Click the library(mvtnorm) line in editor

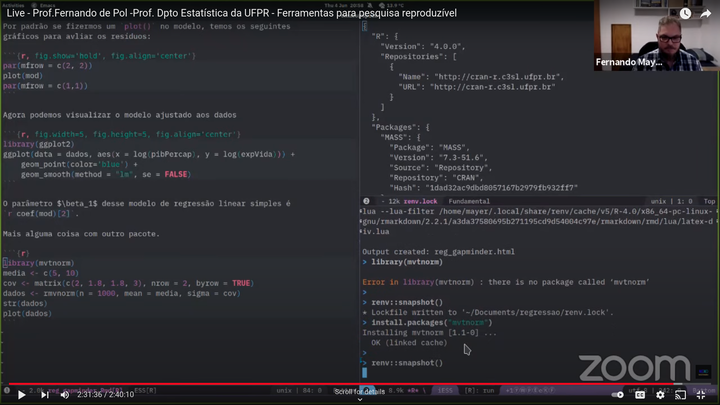39,263
